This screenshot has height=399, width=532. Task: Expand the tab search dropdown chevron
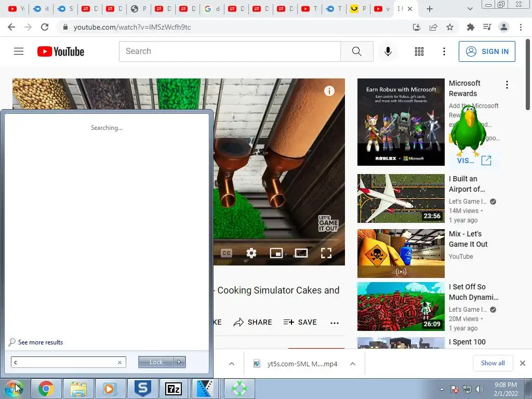pos(470,9)
